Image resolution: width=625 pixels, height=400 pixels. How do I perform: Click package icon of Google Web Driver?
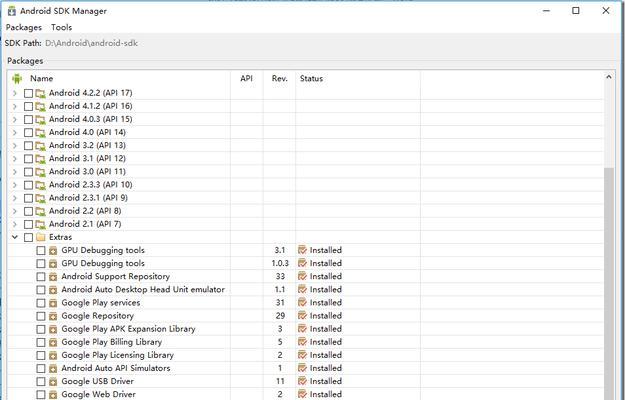(x=53, y=395)
